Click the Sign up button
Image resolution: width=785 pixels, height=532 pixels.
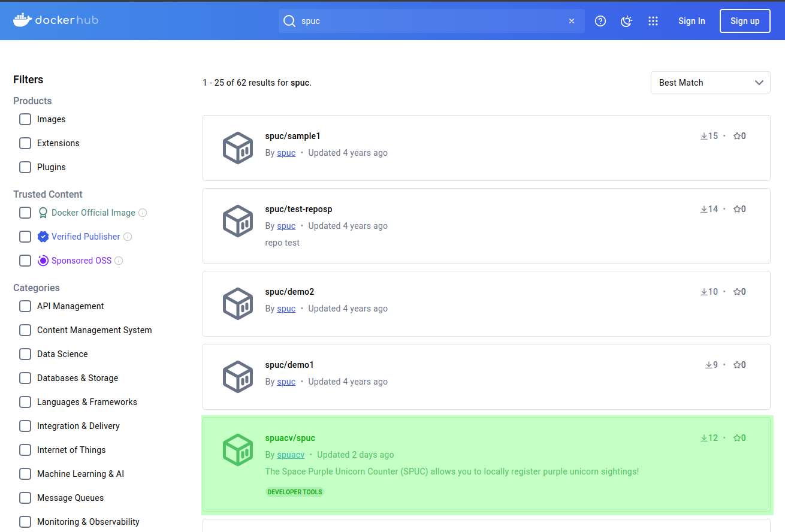pyautogui.click(x=745, y=21)
